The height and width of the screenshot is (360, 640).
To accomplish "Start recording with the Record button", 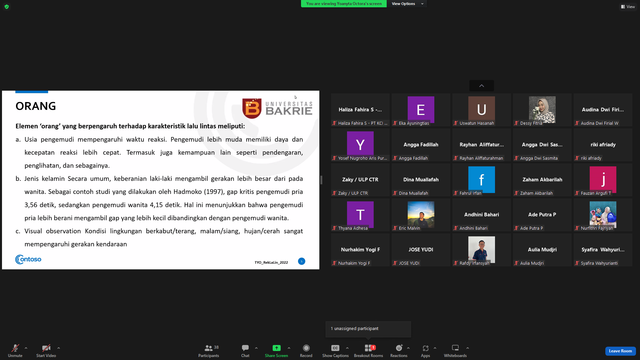I will (306, 350).
